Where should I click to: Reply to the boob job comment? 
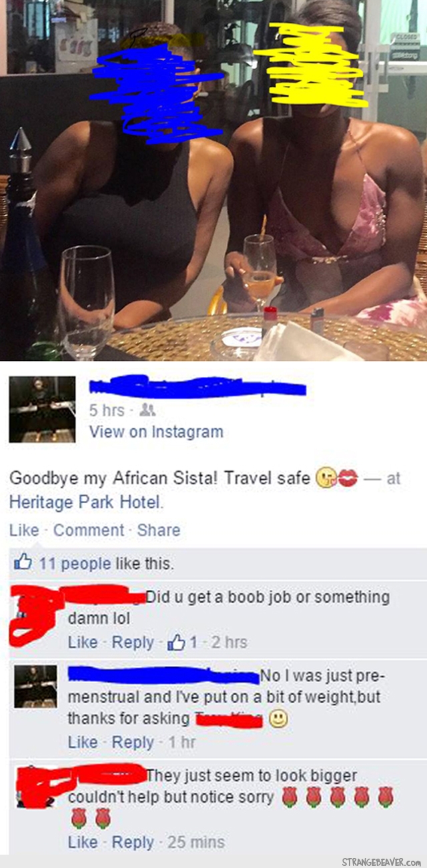pos(133,642)
